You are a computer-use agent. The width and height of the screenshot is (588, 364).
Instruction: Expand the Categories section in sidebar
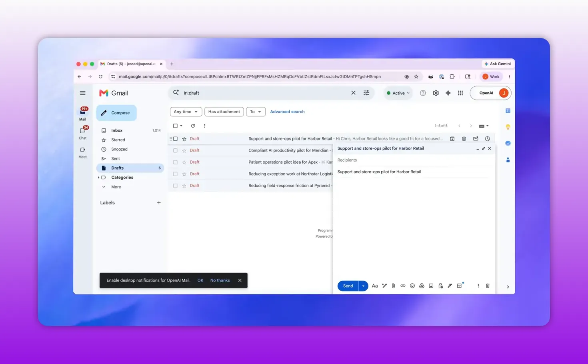tap(99, 178)
